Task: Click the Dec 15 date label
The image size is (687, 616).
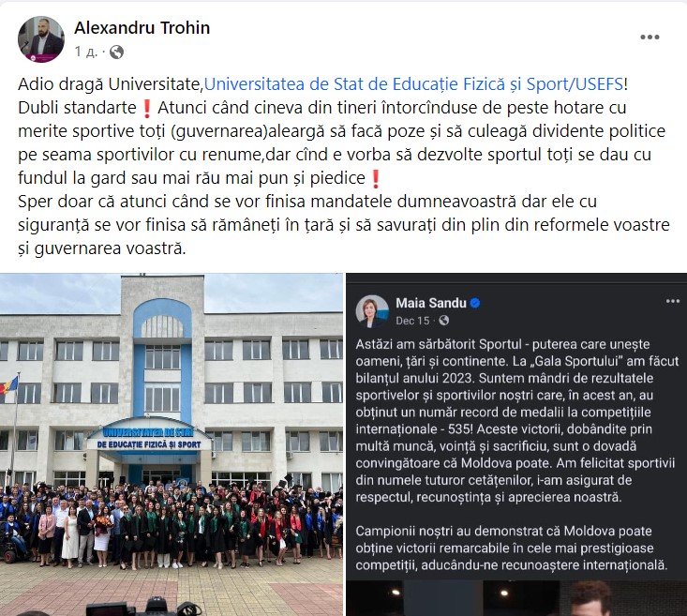Action: (x=412, y=321)
